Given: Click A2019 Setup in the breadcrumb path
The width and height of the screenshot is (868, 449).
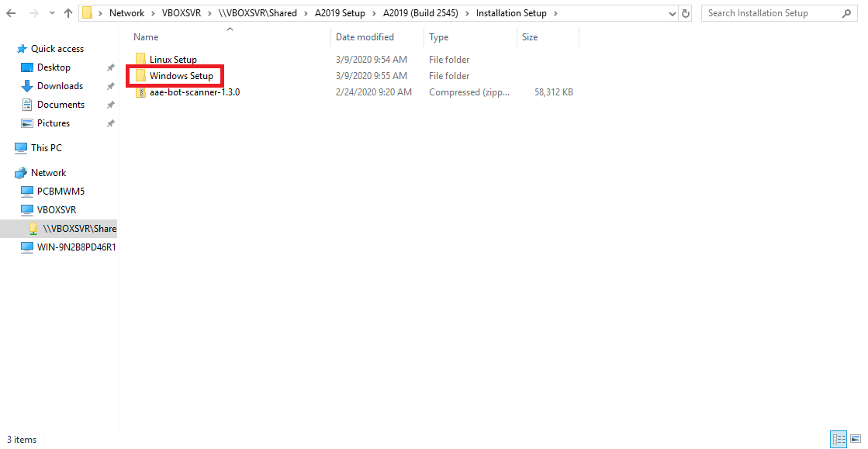Looking at the screenshot, I should tap(340, 13).
